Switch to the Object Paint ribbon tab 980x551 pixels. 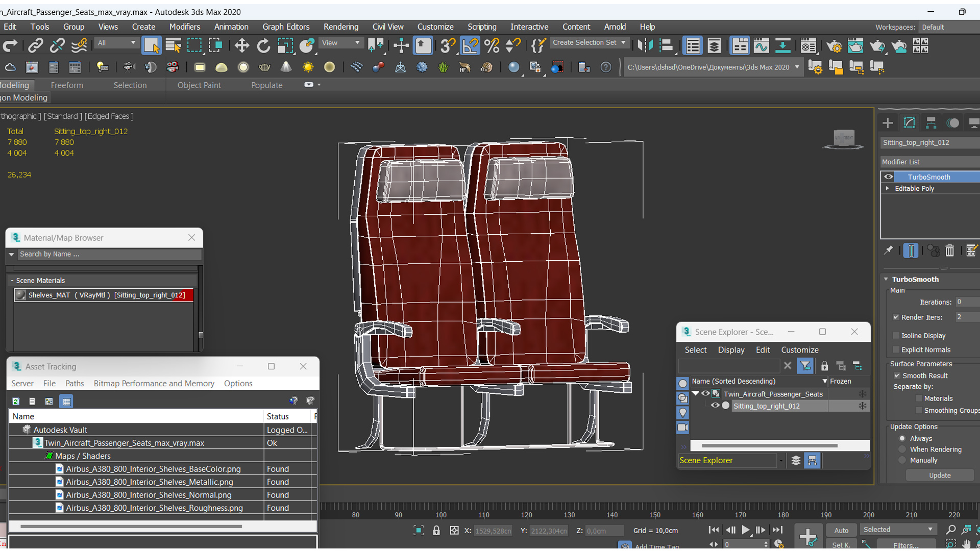199,85
